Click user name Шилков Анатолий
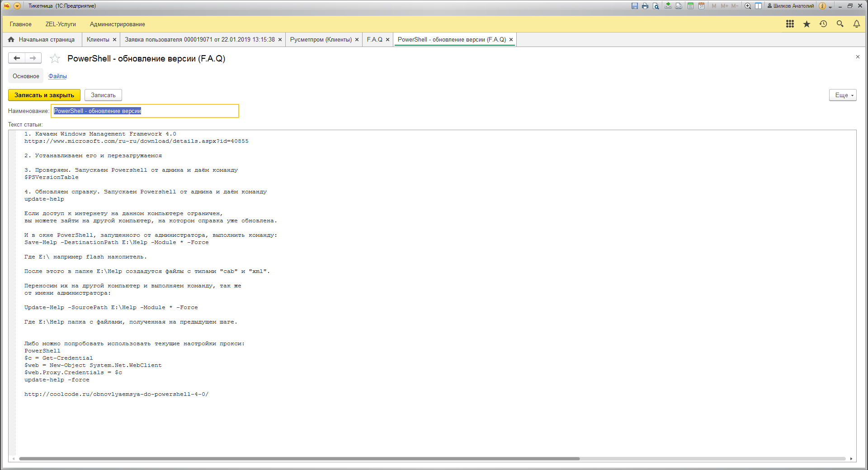Image resolution: width=868 pixels, height=470 pixels. (x=791, y=6)
